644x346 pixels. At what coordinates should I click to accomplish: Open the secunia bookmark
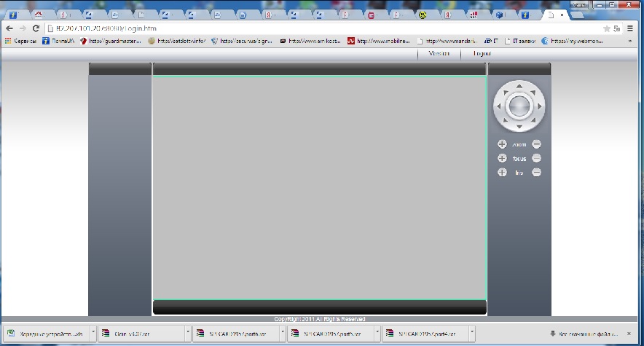click(242, 41)
